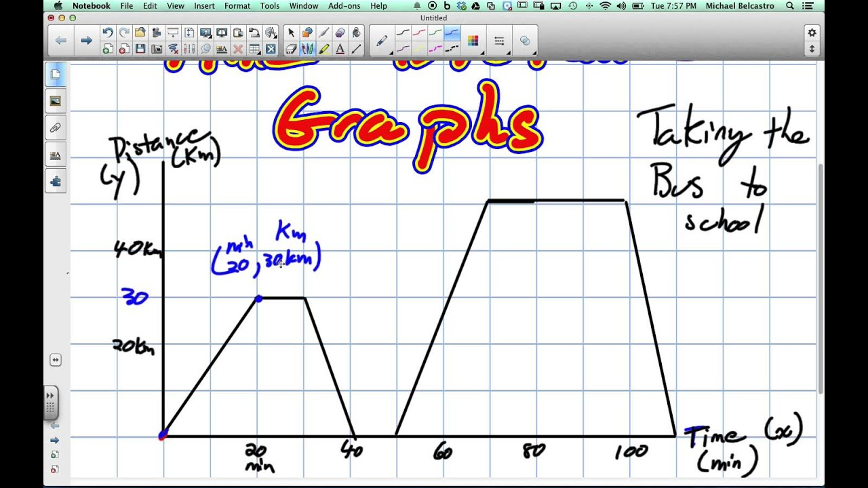Open the pen type dropdown
868x488 pixels.
tap(382, 41)
